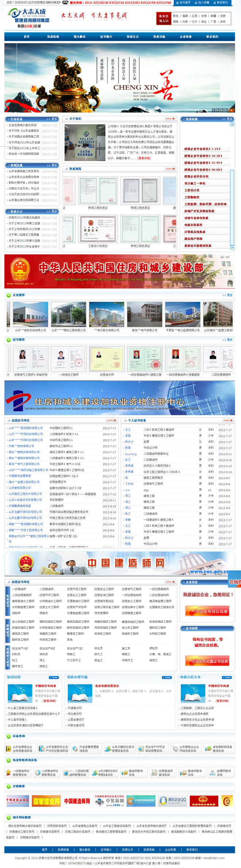
Task: Click MORE button in 知识问答 section
Action: 54,677
